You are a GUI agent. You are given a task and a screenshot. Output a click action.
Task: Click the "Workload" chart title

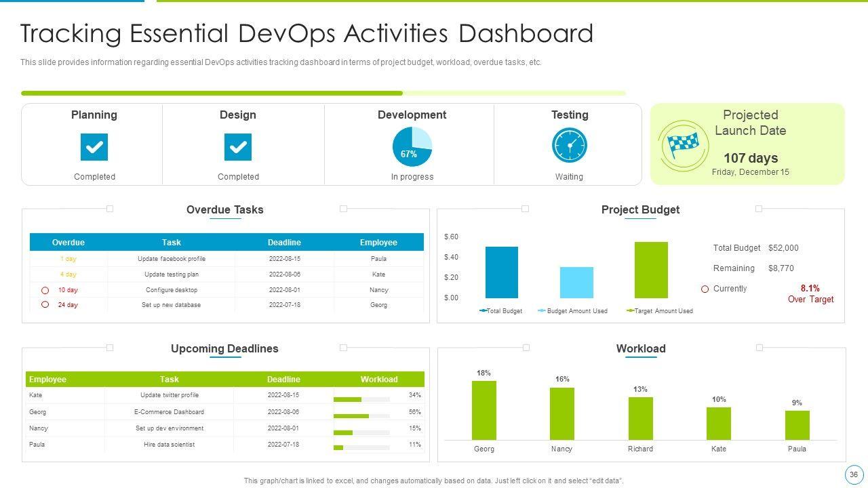point(641,349)
